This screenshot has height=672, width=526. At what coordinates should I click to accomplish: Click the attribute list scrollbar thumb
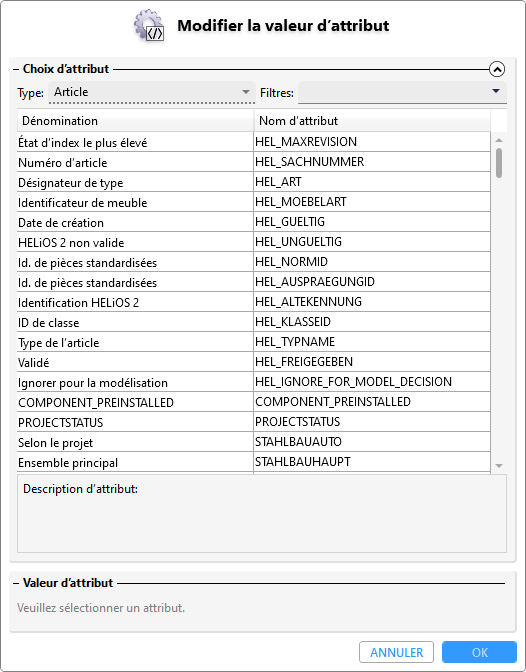pos(499,163)
